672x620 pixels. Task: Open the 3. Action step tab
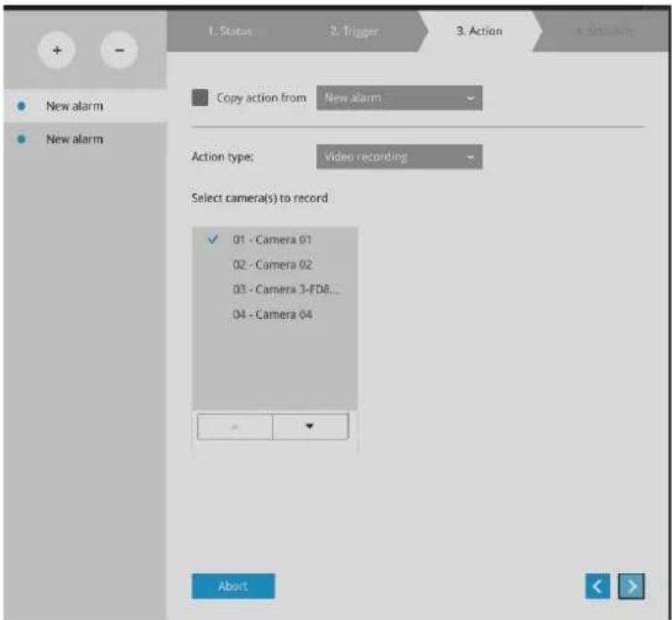479,31
